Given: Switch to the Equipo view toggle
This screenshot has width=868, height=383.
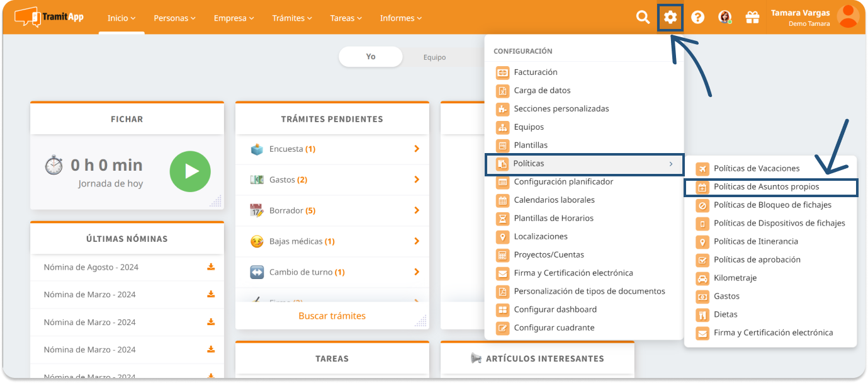Looking at the screenshot, I should click(x=434, y=57).
